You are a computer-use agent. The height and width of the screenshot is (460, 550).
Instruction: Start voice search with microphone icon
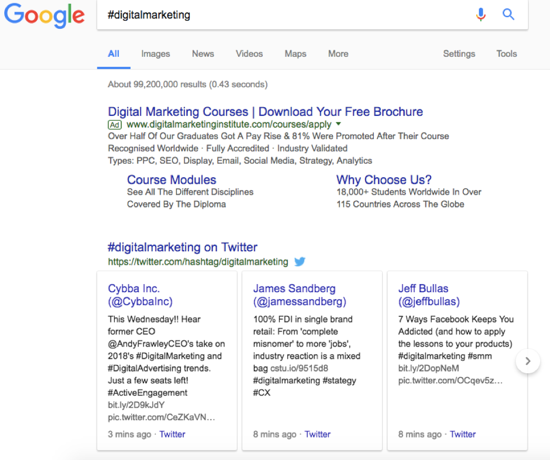pyautogui.click(x=481, y=14)
